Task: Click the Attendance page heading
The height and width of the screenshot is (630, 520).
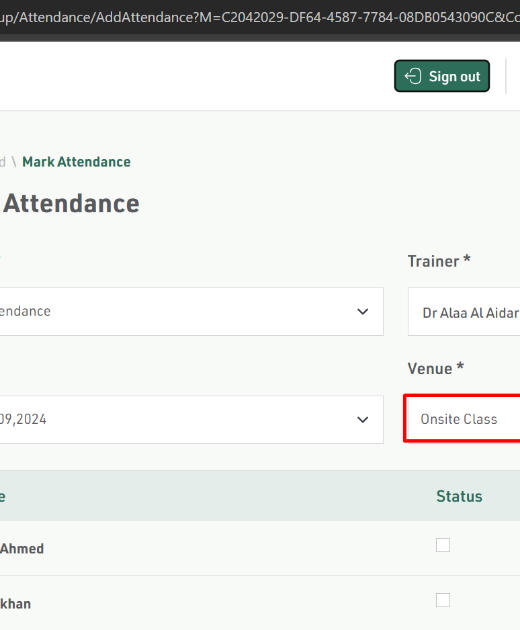Action: (x=71, y=203)
